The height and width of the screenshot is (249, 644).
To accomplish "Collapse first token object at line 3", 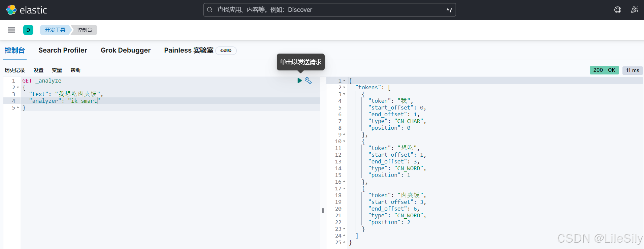I will (x=344, y=94).
